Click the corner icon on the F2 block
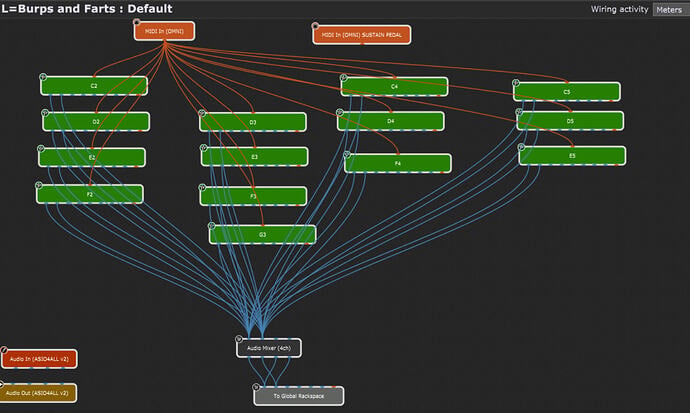Screen dimensions: 690x413 click(39, 186)
